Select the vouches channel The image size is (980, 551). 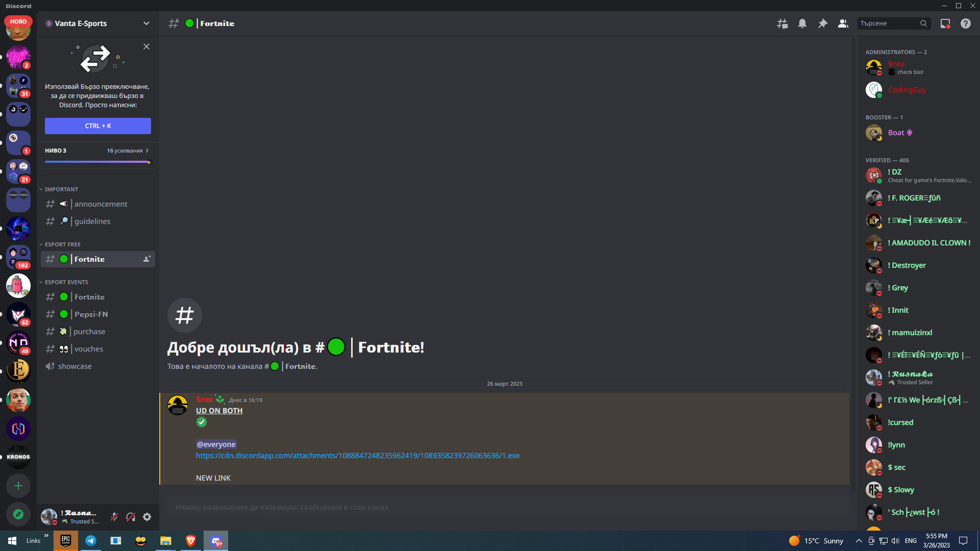(x=88, y=349)
